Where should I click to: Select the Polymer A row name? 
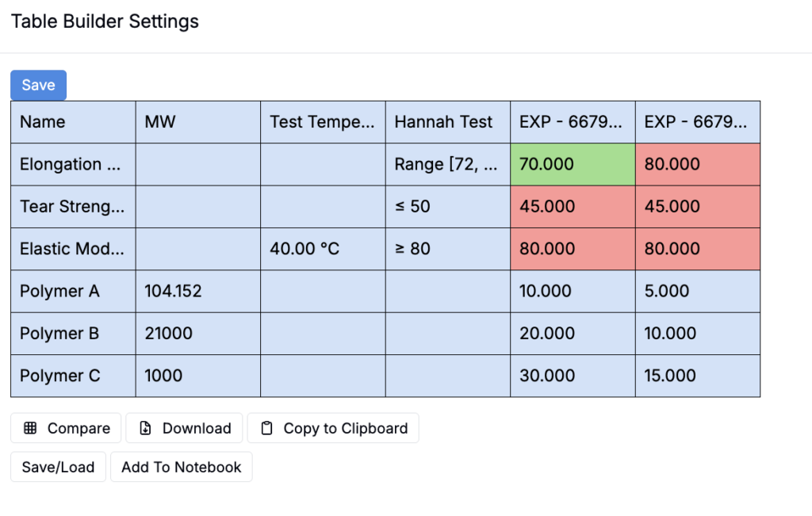pos(73,292)
